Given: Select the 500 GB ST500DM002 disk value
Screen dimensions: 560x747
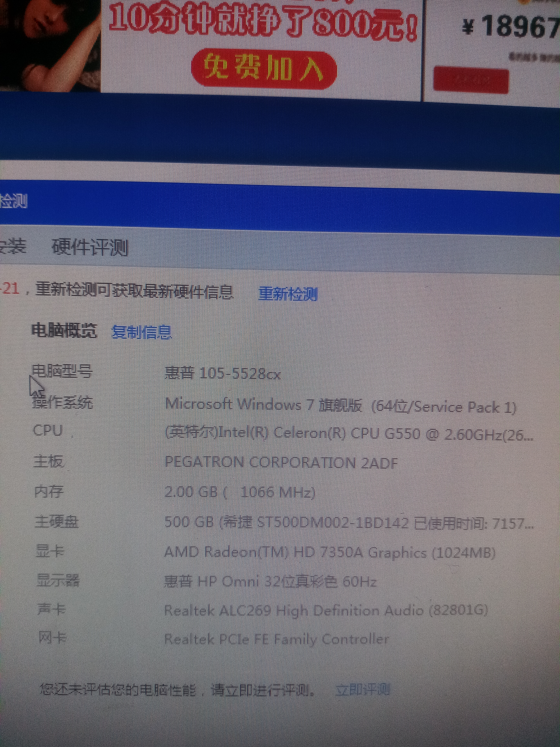Looking at the screenshot, I should [x=349, y=523].
